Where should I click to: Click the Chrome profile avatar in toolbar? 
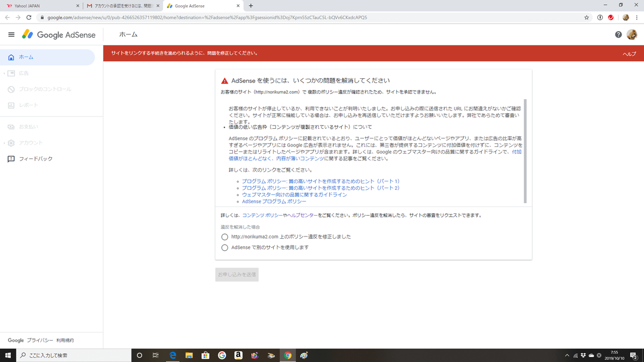pyautogui.click(x=625, y=17)
